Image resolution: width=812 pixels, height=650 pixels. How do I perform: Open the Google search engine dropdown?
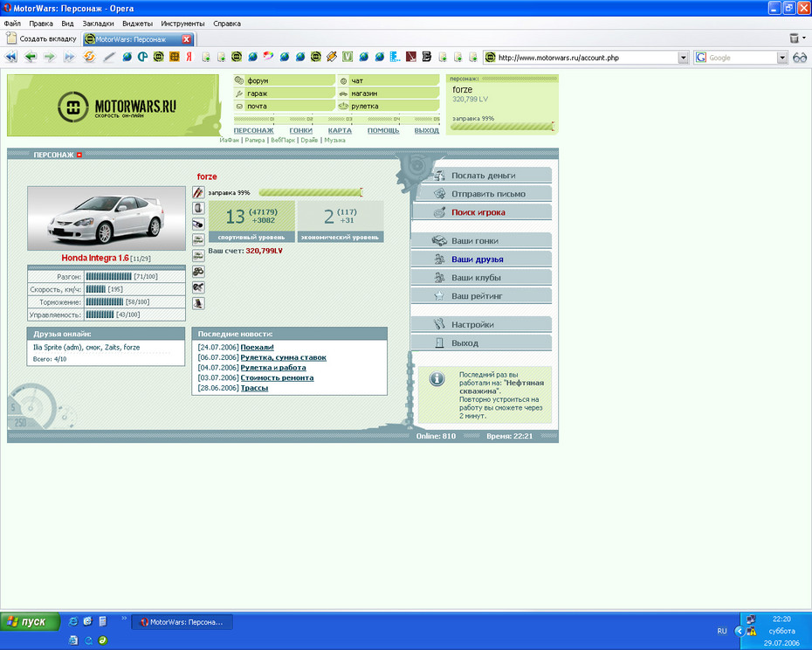(781, 58)
